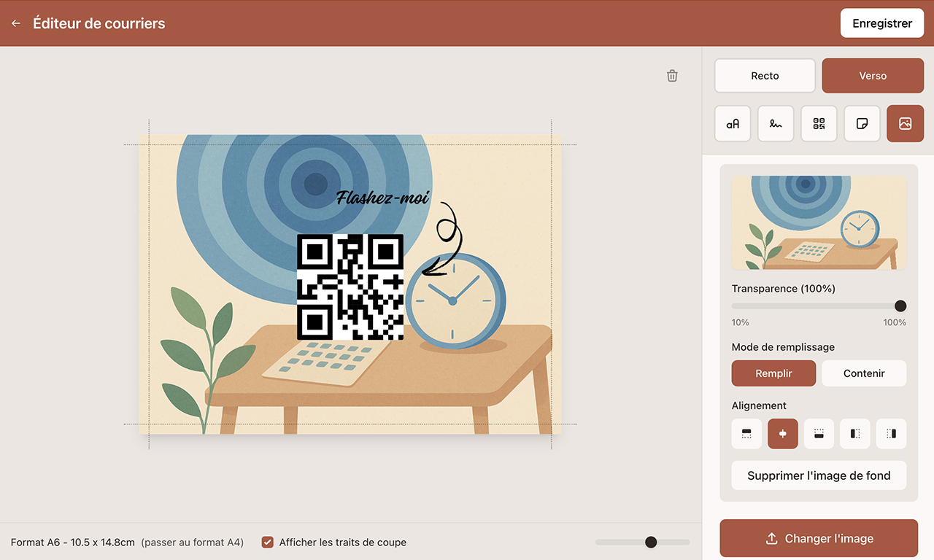The height and width of the screenshot is (560, 934).
Task: Click the Enregistrer button
Action: tap(882, 23)
